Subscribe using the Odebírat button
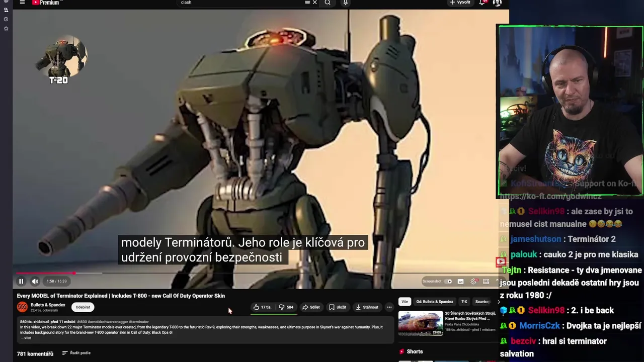 (x=83, y=307)
